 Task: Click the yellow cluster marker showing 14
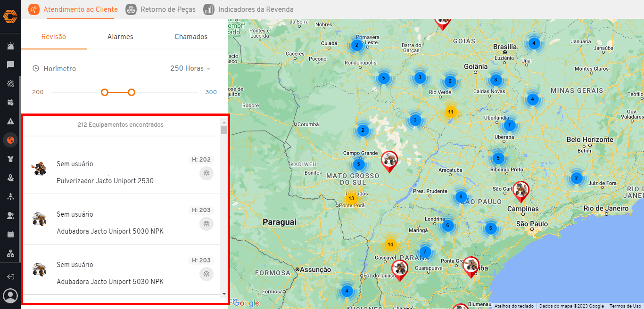pyautogui.click(x=390, y=245)
